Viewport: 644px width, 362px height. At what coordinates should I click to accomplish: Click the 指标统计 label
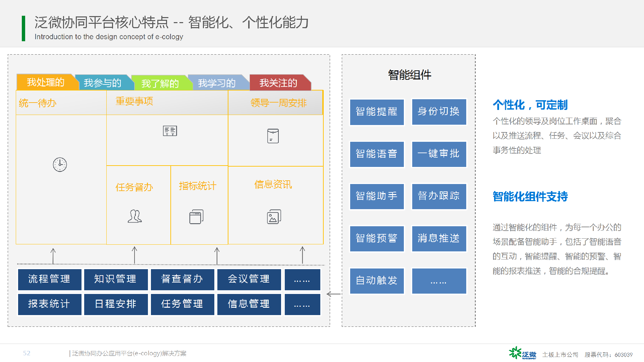click(x=198, y=186)
